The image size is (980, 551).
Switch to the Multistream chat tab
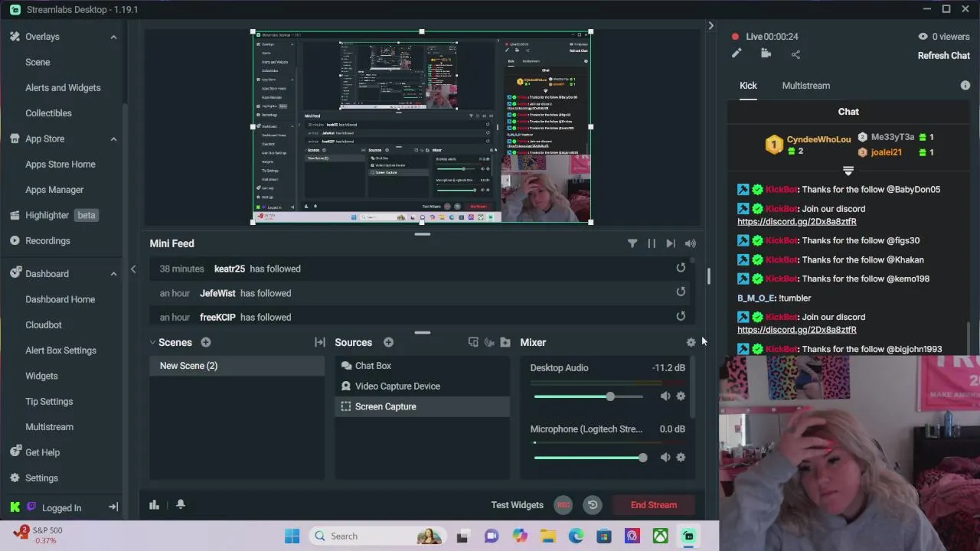[806, 86]
